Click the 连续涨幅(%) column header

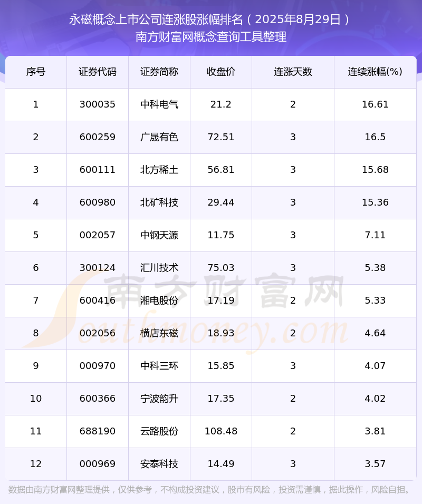click(x=375, y=72)
